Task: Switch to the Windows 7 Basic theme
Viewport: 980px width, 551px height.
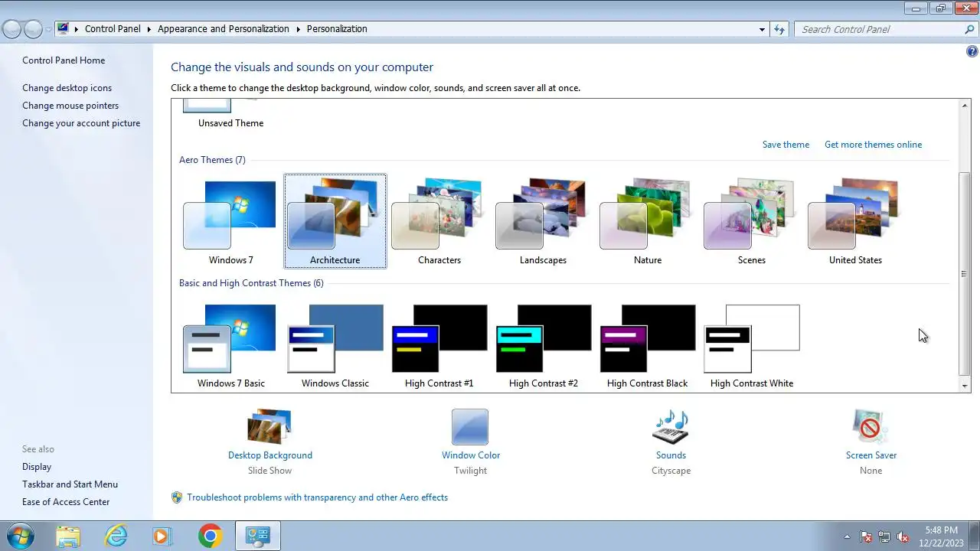Action: 230,346
